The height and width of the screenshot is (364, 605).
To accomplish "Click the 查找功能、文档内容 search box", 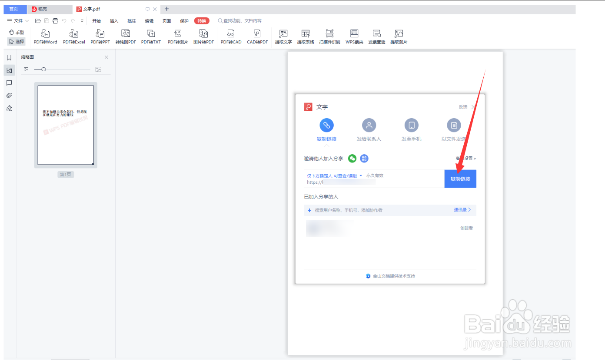I will (x=240, y=21).
